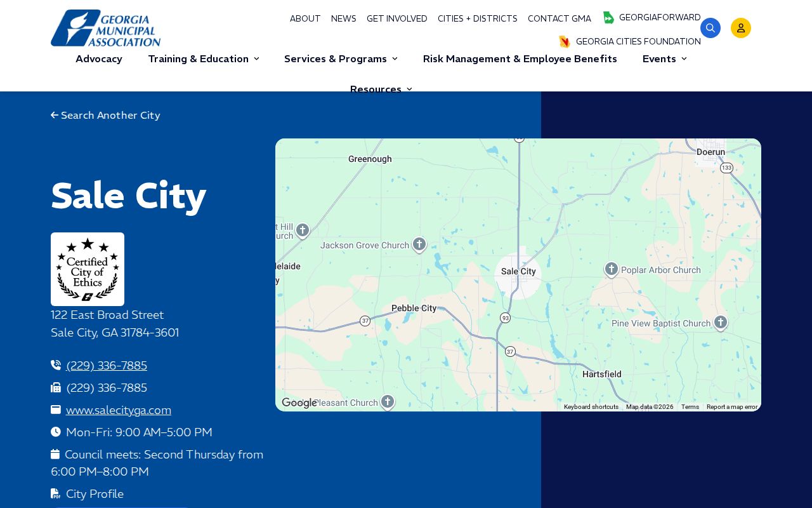The width and height of the screenshot is (812, 508).
Task: Click the Pebble City map label
Action: pyautogui.click(x=414, y=308)
